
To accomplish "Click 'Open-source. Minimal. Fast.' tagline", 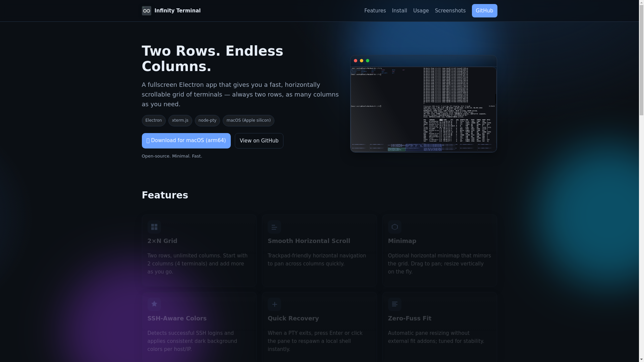I will [x=172, y=156].
